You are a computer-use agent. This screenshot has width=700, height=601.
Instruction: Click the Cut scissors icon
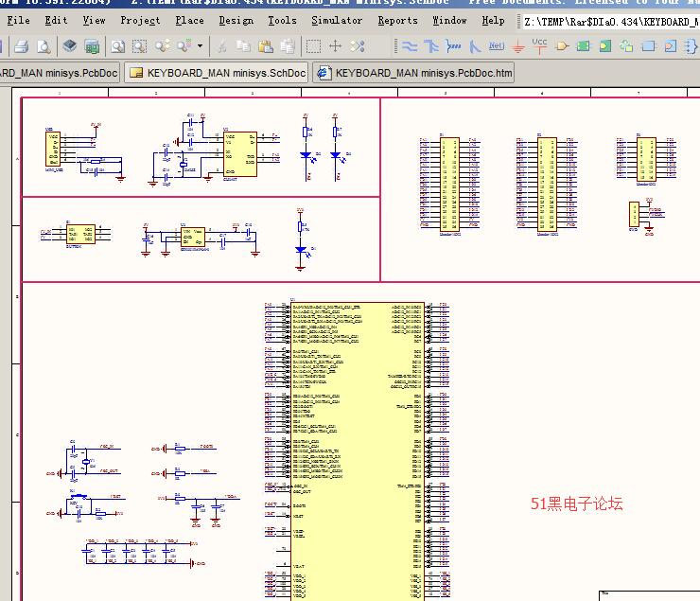(221, 46)
